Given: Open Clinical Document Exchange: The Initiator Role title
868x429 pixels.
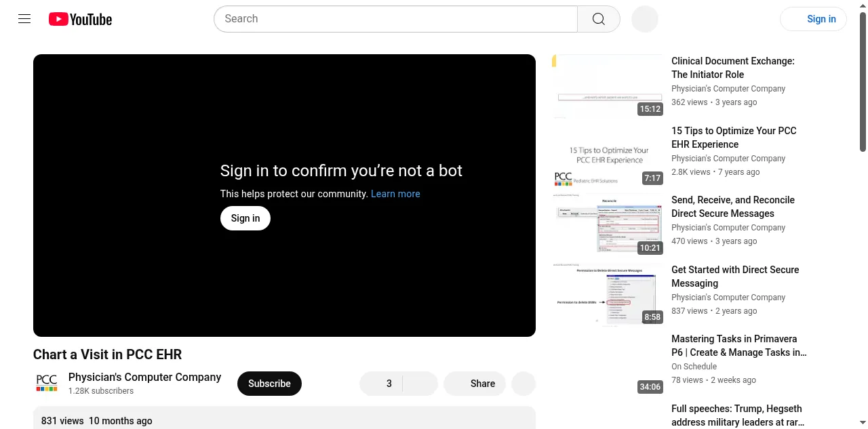Looking at the screenshot, I should pyautogui.click(x=733, y=68).
